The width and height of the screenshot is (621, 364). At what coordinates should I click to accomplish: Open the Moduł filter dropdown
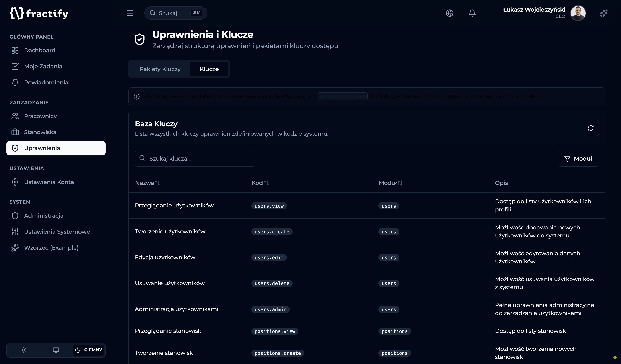[x=578, y=158]
